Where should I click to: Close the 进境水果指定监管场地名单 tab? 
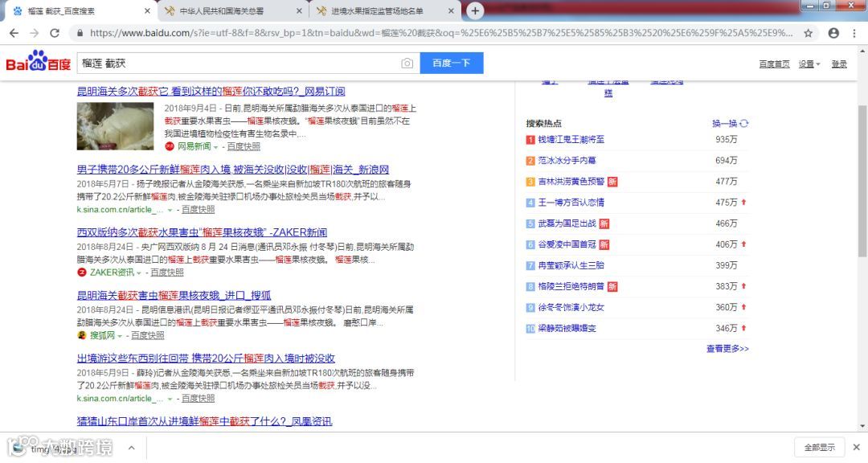point(451,11)
